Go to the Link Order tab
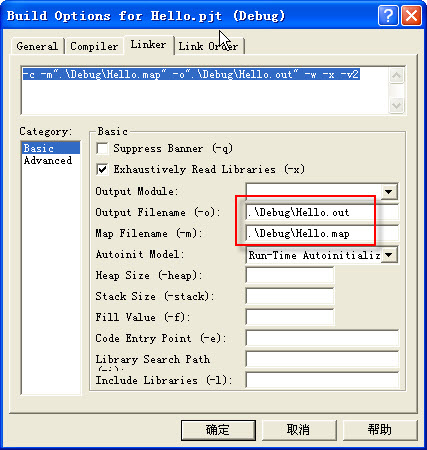Image resolution: width=427 pixels, height=450 pixels. 209,46
